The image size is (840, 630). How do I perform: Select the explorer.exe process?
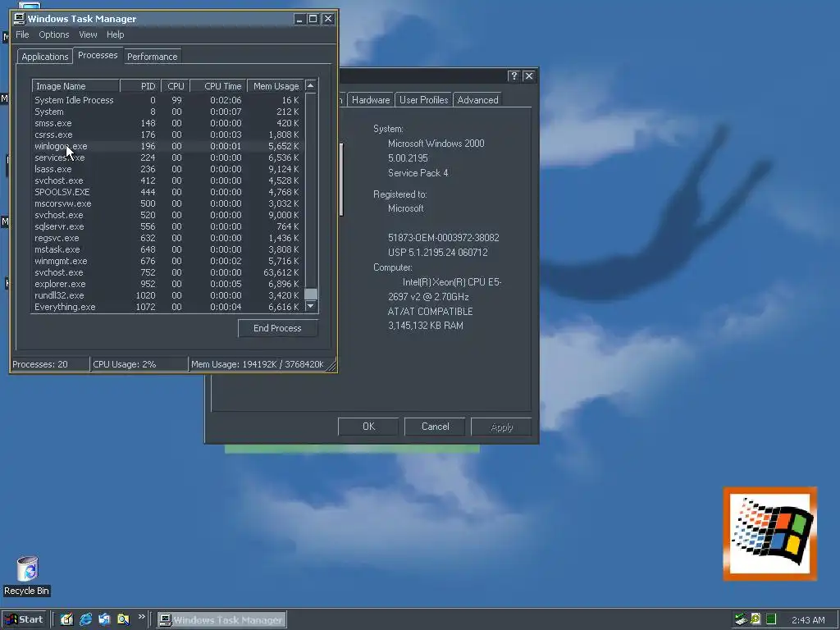167,284
